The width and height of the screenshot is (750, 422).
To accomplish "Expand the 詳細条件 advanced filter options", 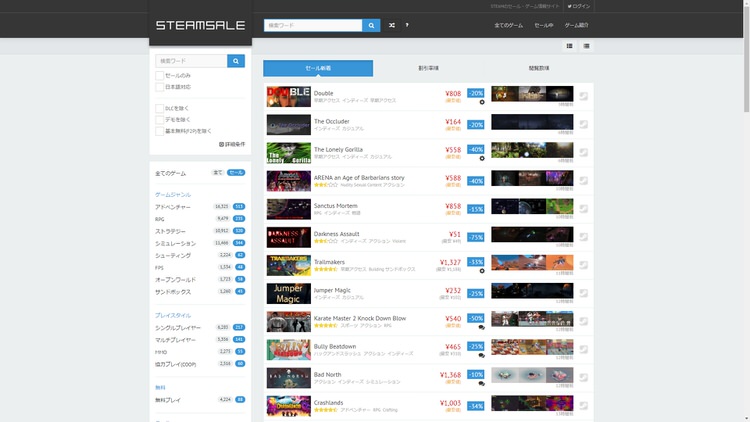I will pyautogui.click(x=232, y=144).
